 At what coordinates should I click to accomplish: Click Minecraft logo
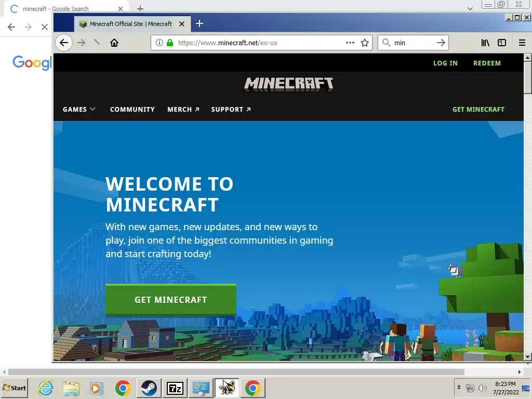(x=289, y=85)
